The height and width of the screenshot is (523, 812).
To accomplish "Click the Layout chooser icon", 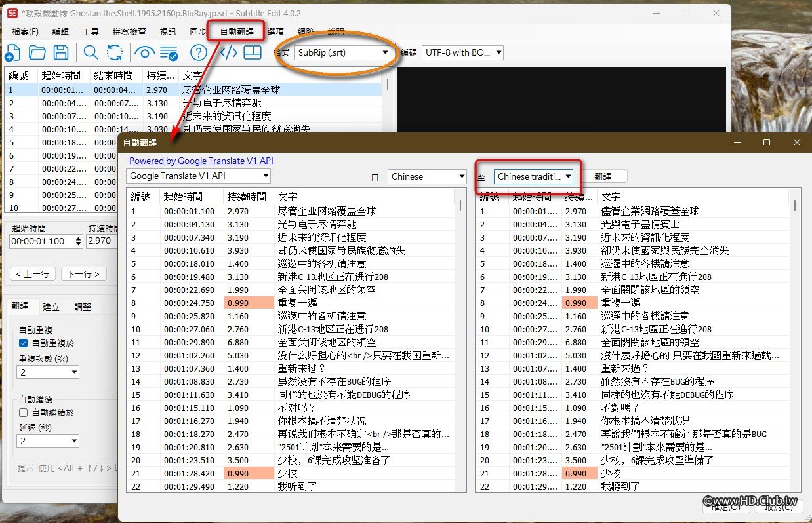I will click(253, 53).
